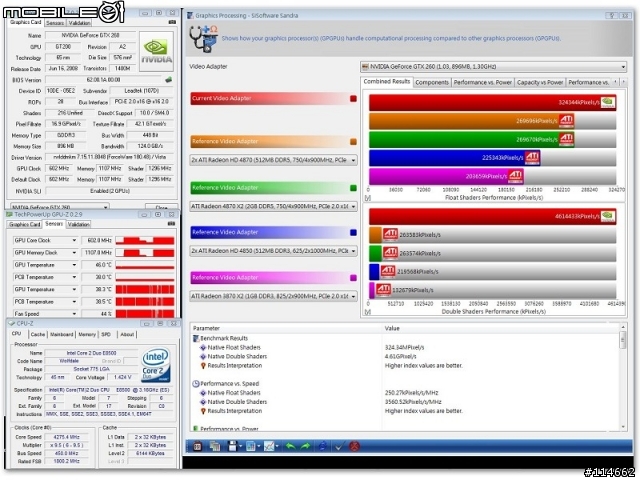Click the green back arrow in Sandra toolbar
The height and width of the screenshot is (480, 640).
click(290, 446)
